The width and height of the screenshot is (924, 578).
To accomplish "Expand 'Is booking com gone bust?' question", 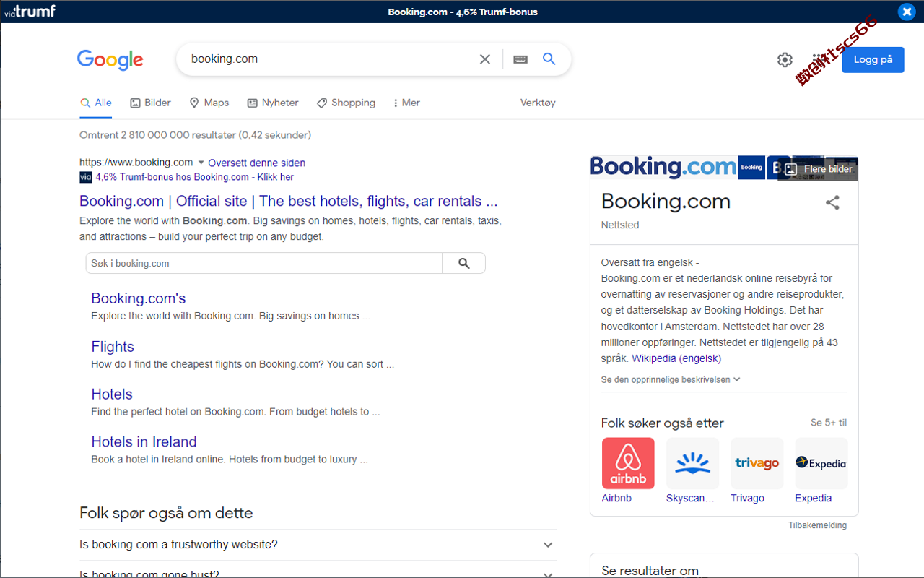I will tap(318, 571).
